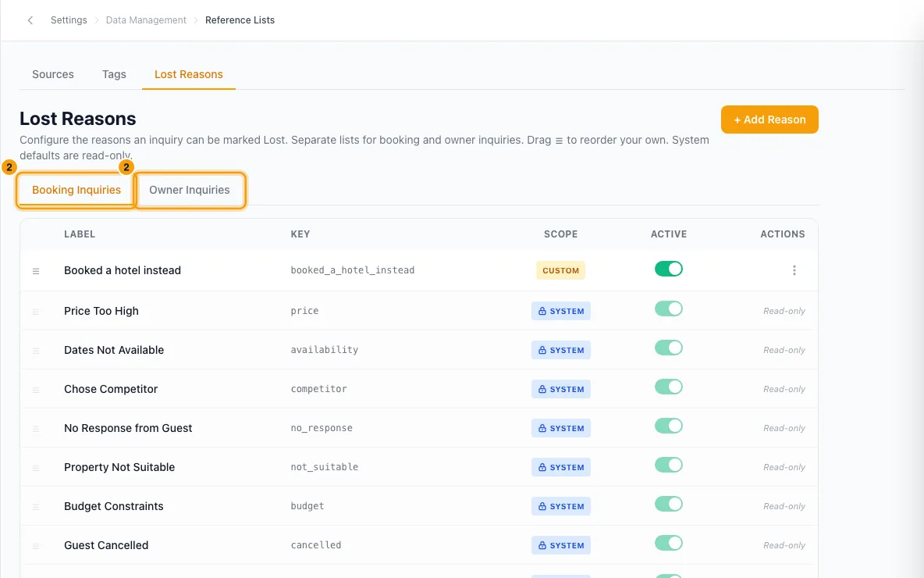This screenshot has width=924, height=578.
Task: Click key booked_a_hotel_instead
Action: 353,270
